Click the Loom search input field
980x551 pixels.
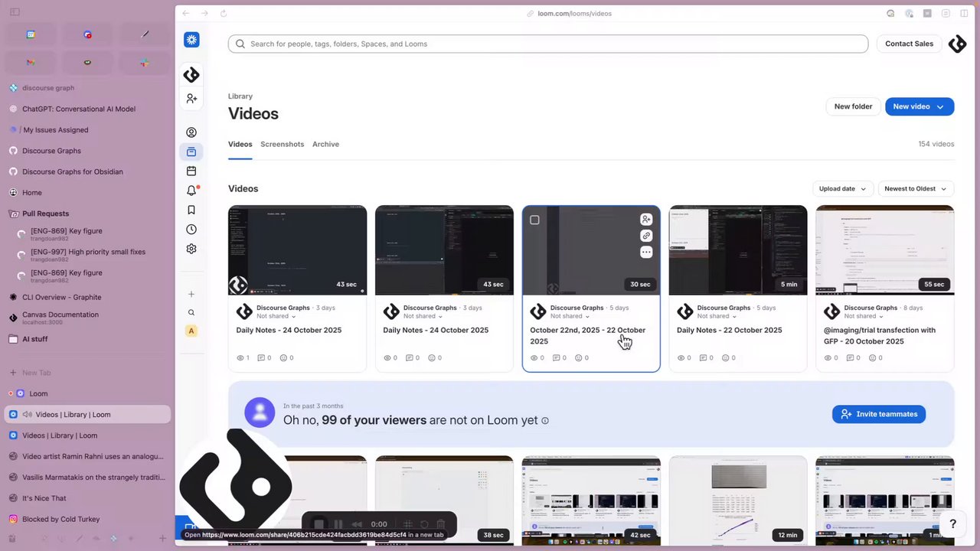[548, 44]
